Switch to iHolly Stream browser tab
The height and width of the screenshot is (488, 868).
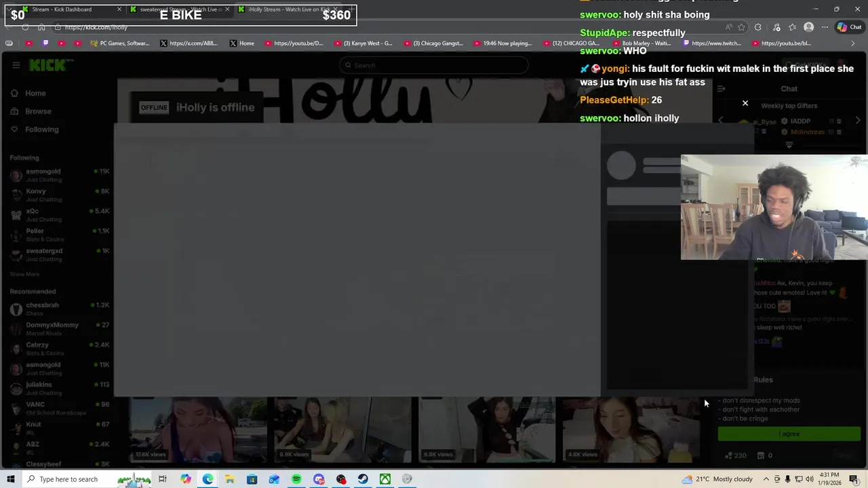(x=288, y=9)
